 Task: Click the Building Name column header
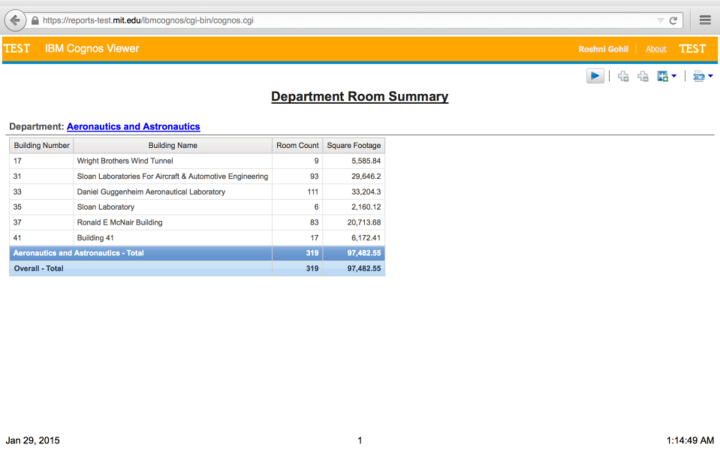click(172, 145)
